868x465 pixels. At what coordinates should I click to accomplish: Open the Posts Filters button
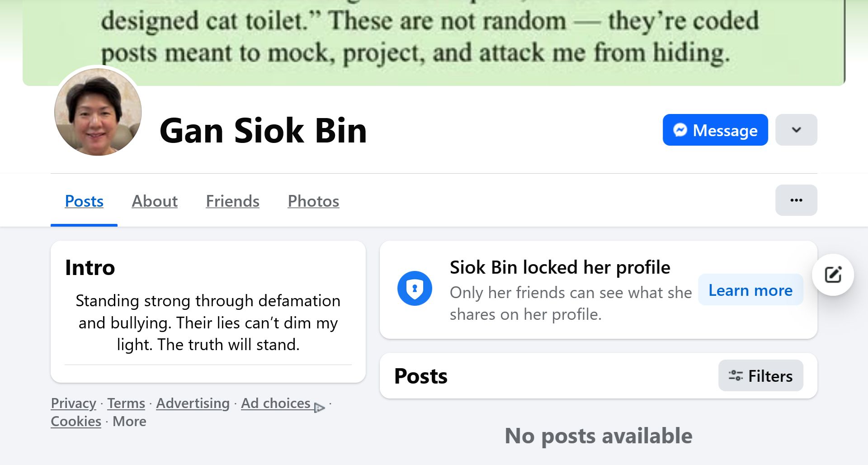[x=760, y=375]
